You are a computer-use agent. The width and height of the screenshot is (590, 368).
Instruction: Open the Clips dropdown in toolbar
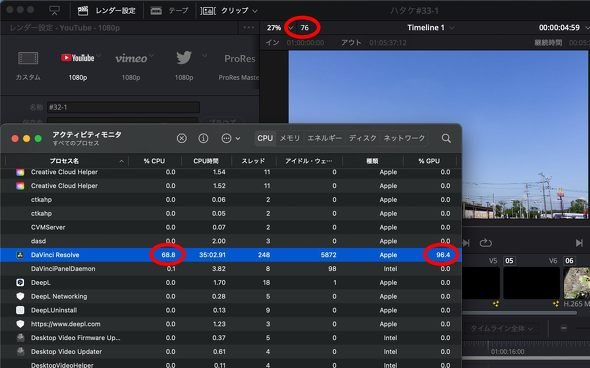tap(229, 11)
